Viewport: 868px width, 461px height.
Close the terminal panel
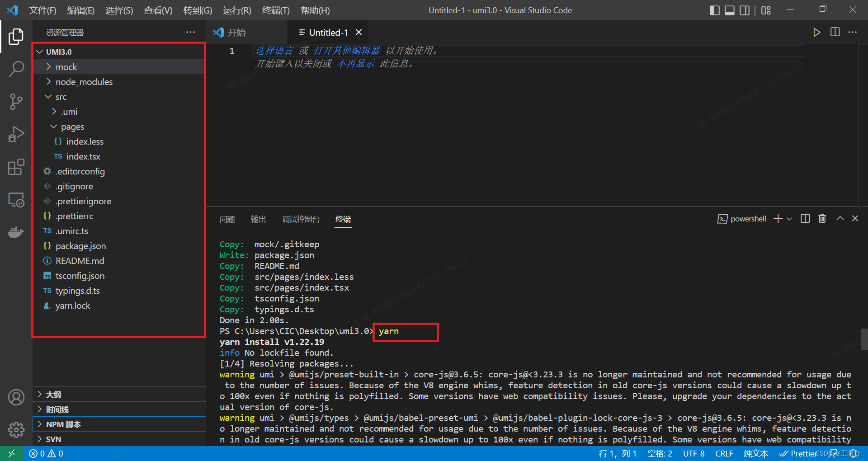[x=855, y=218]
